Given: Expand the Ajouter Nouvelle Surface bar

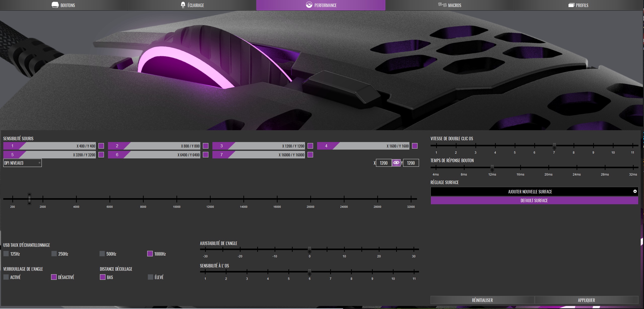Looking at the screenshot, I should [x=530, y=191].
